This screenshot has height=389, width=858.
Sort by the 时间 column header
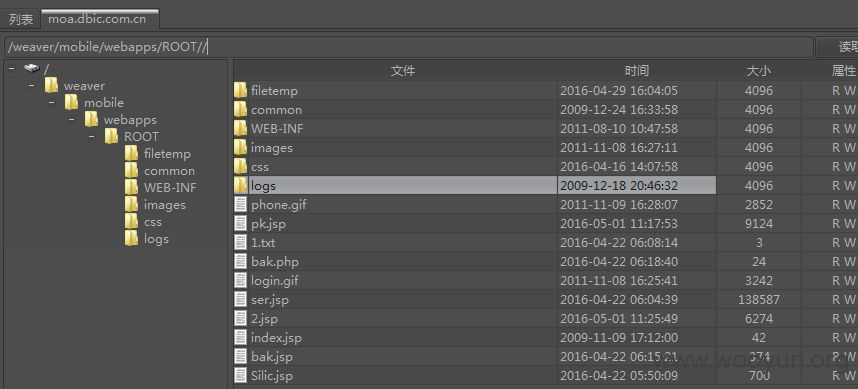pyautogui.click(x=637, y=71)
